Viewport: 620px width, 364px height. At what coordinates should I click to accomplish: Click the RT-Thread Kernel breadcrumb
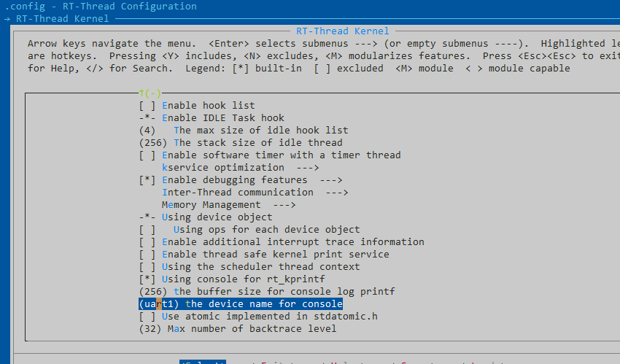62,18
